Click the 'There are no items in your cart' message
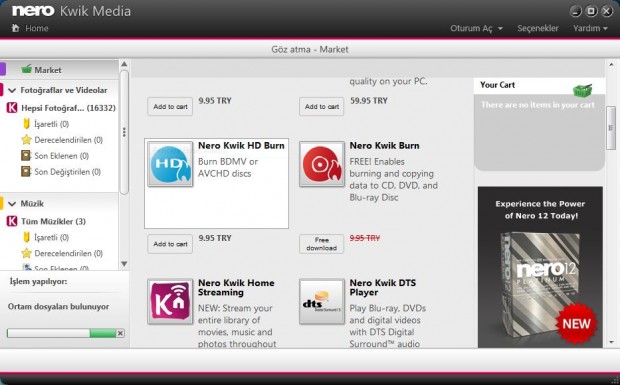620x385 pixels. [538, 105]
